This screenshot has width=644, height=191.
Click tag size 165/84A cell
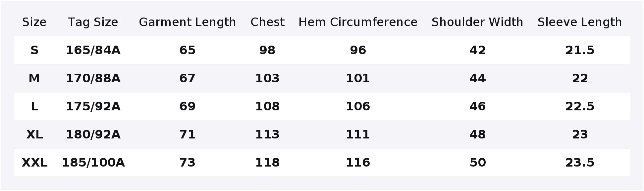tap(93, 50)
